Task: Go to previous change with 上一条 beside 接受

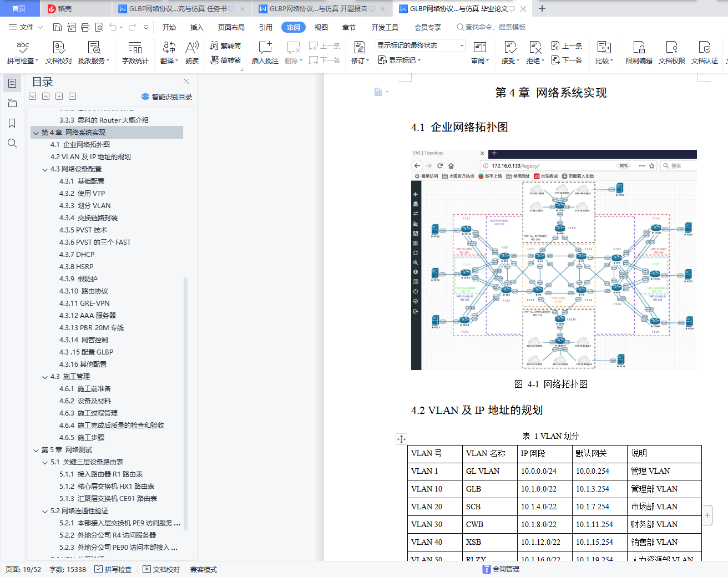Action: pyautogui.click(x=567, y=45)
